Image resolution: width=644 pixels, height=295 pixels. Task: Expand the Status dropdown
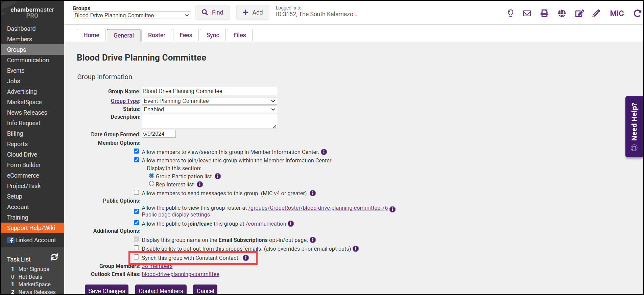tap(209, 109)
